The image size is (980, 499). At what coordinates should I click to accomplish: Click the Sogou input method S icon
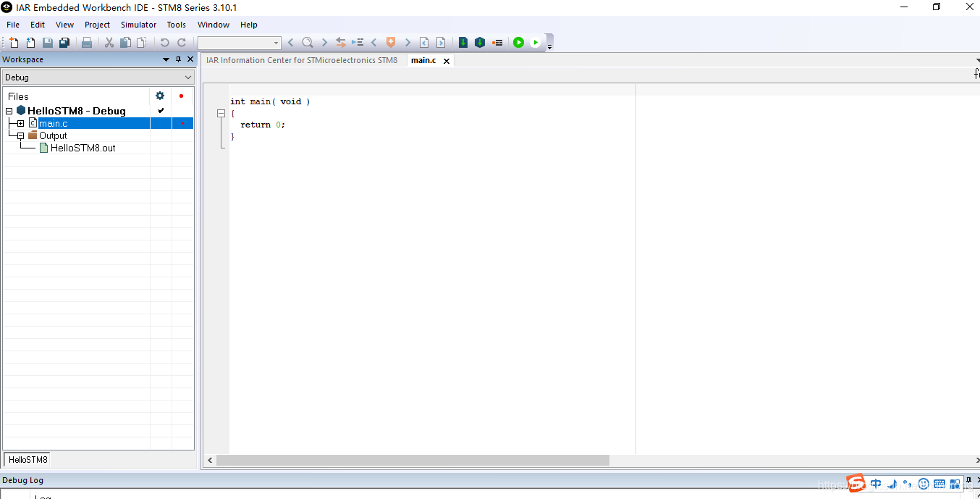pyautogui.click(x=856, y=483)
